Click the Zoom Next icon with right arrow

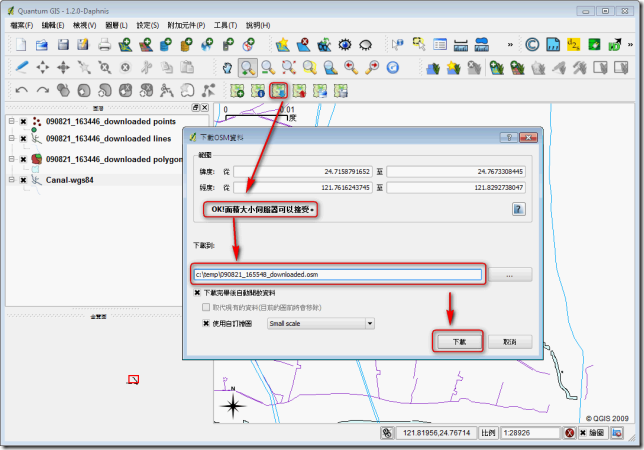point(372,68)
